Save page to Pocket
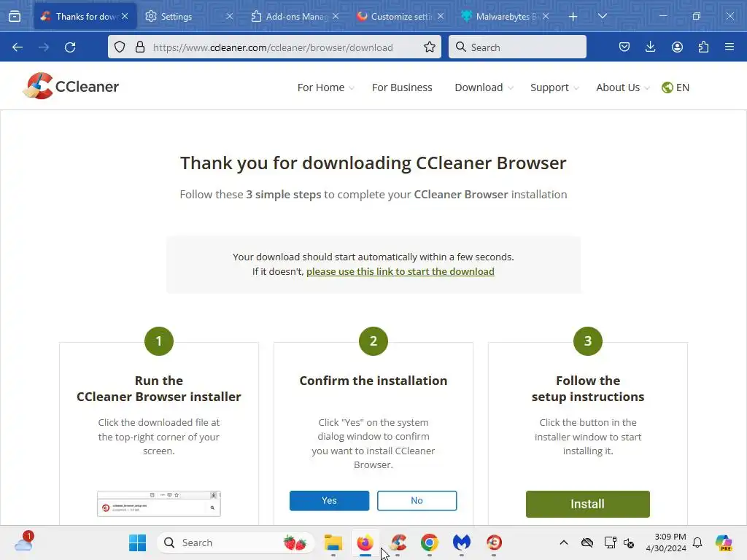Screen dimensions: 747x560 pos(624,47)
